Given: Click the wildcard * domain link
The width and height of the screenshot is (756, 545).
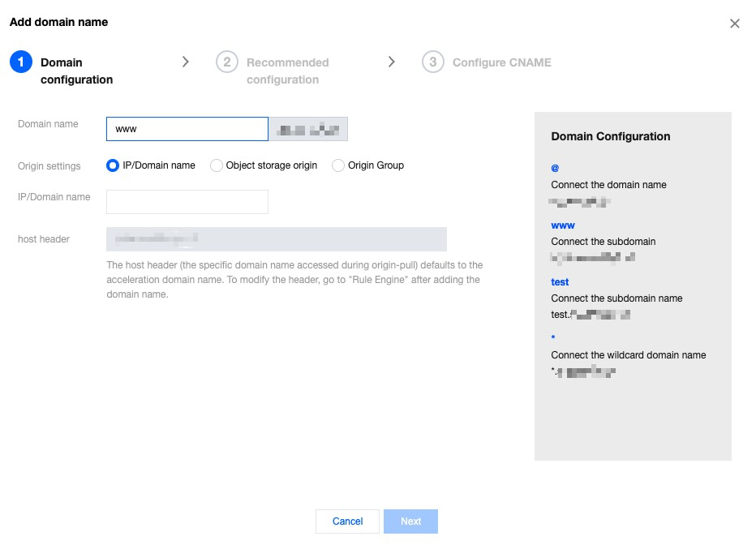Looking at the screenshot, I should pyautogui.click(x=552, y=338).
